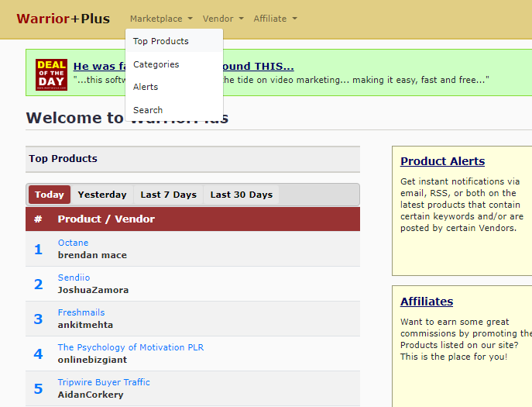Choose Categories in the Marketplace menu

174,64
